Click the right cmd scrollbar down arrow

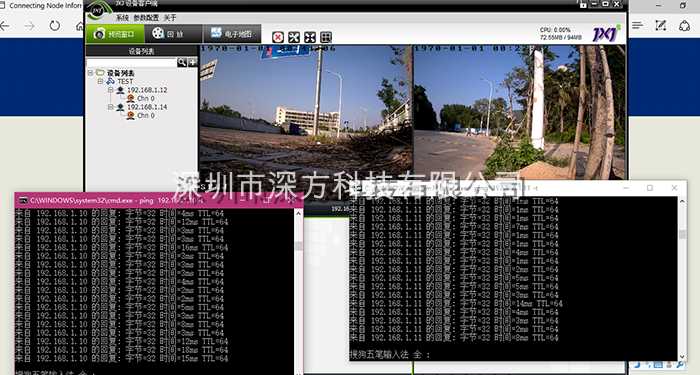click(x=682, y=357)
